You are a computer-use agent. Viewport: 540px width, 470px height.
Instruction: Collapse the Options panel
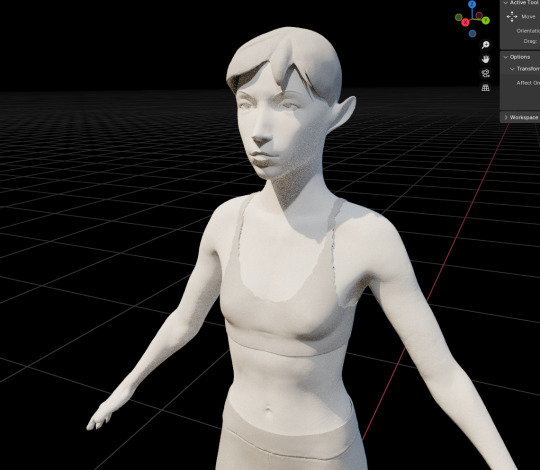[x=506, y=57]
